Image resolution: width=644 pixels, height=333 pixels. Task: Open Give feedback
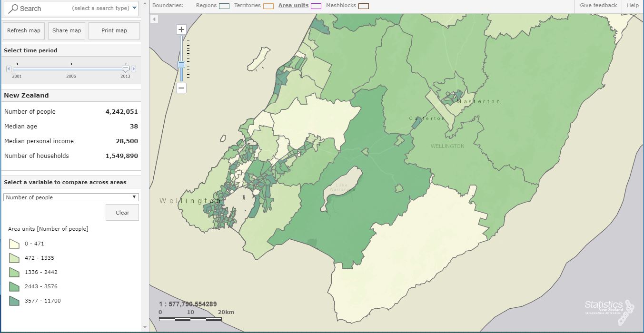[598, 6]
